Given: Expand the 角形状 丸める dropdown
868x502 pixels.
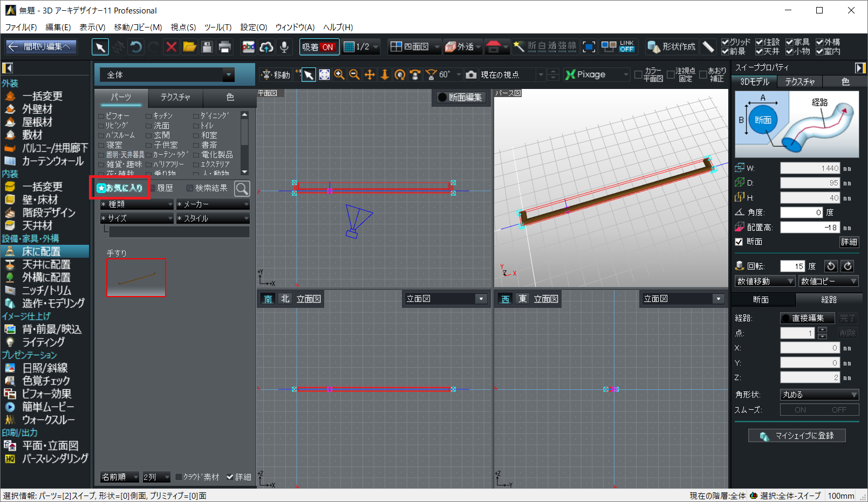Looking at the screenshot, I should point(819,395).
